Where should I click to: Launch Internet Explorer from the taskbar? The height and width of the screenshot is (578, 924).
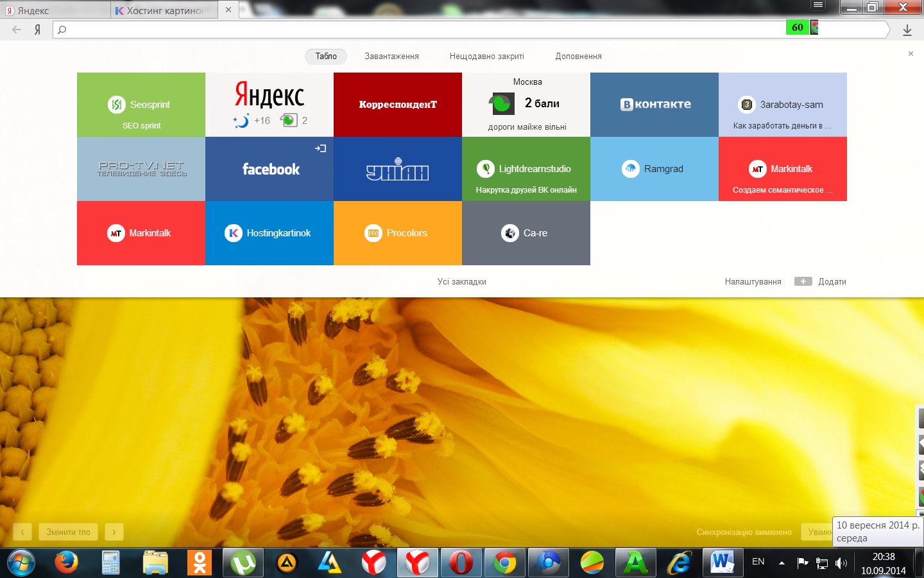(x=679, y=563)
